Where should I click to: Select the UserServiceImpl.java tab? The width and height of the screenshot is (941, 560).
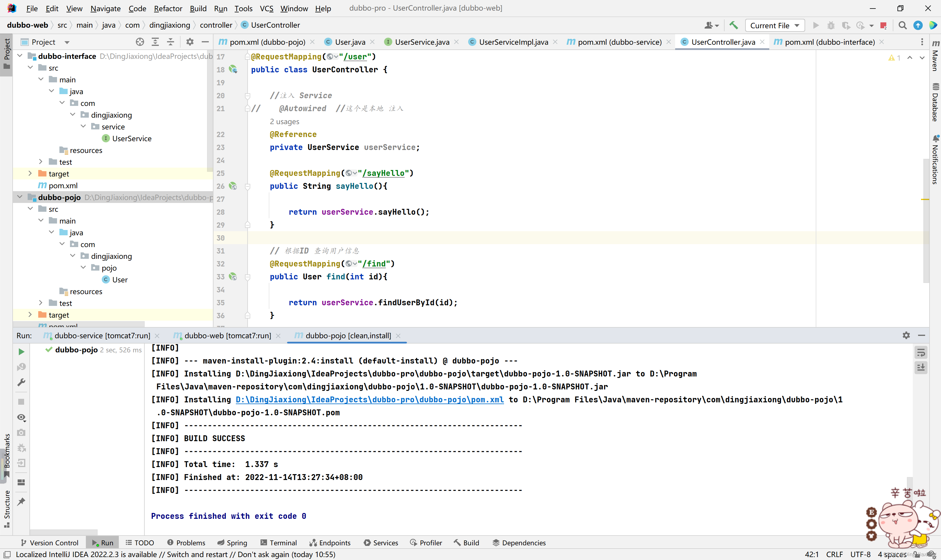pyautogui.click(x=513, y=42)
